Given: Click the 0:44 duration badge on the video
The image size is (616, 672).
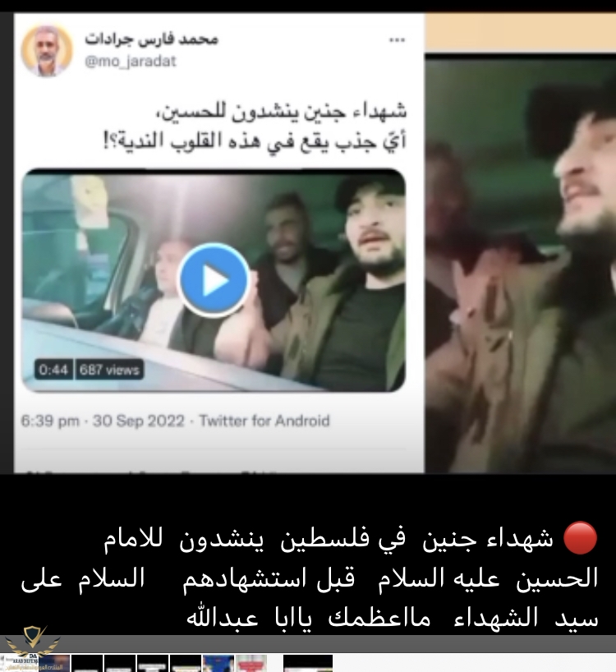Looking at the screenshot, I should (53, 370).
